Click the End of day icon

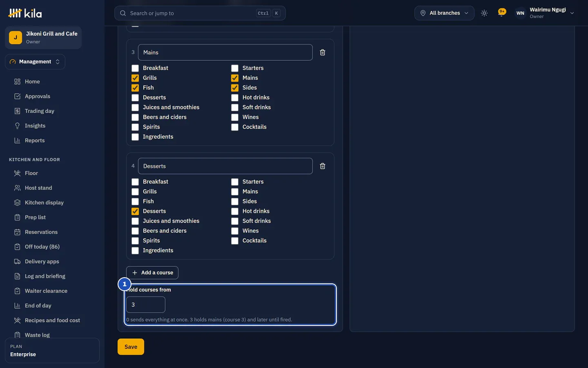pyautogui.click(x=17, y=305)
